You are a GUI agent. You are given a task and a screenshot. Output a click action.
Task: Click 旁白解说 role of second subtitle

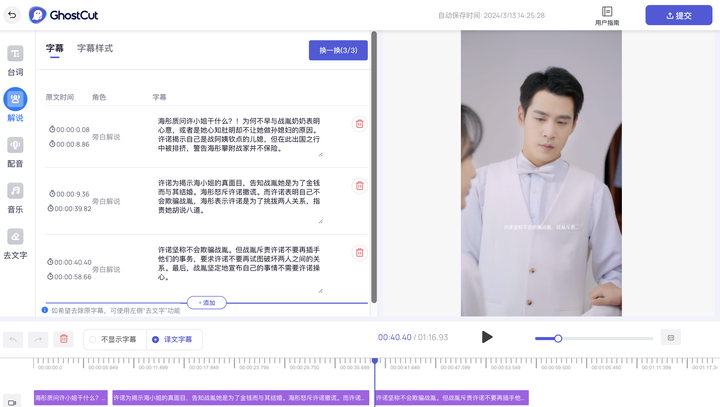tap(106, 201)
